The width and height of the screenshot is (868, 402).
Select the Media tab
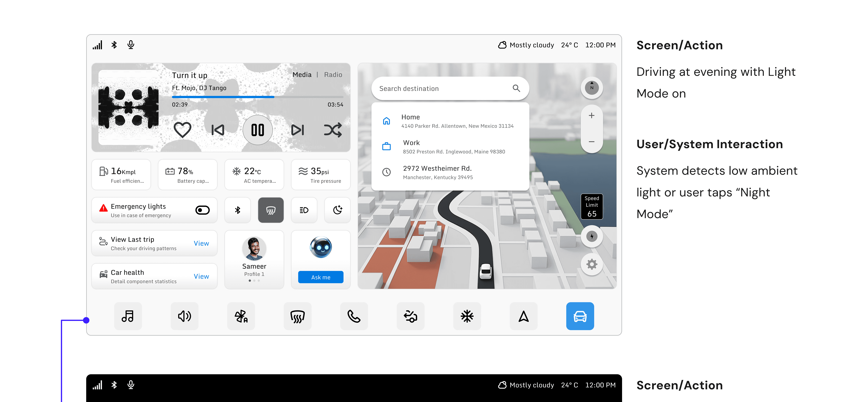point(302,74)
